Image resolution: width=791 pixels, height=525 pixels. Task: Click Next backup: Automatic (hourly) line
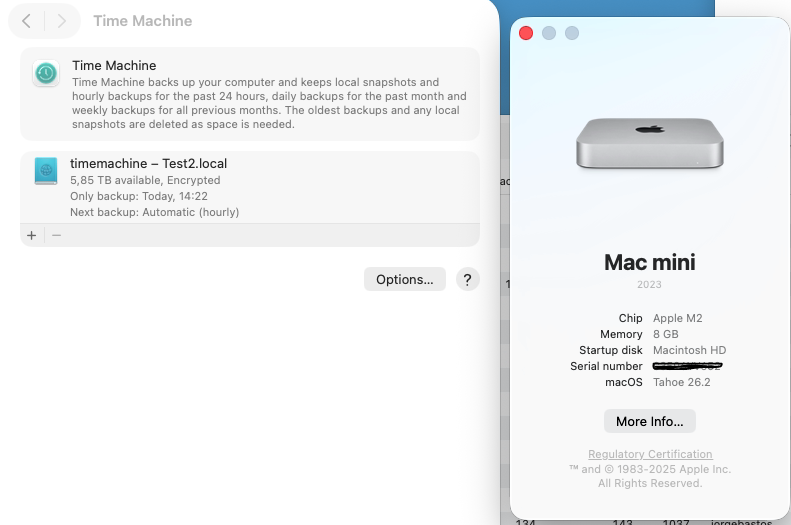[x=154, y=212]
